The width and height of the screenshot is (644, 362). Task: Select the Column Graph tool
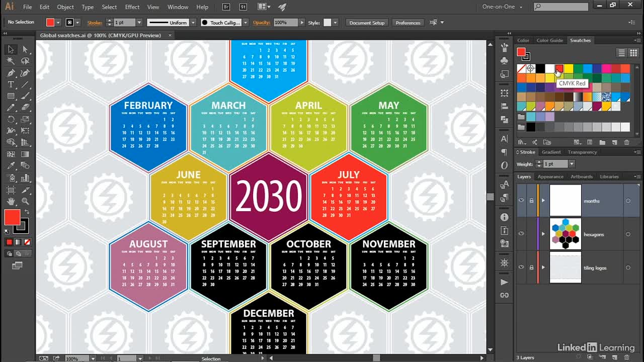point(25,178)
